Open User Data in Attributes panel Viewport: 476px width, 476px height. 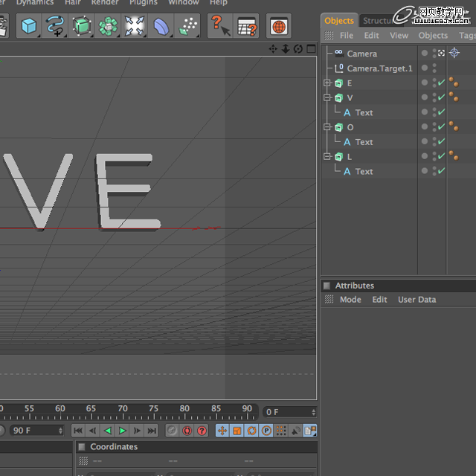(x=416, y=299)
